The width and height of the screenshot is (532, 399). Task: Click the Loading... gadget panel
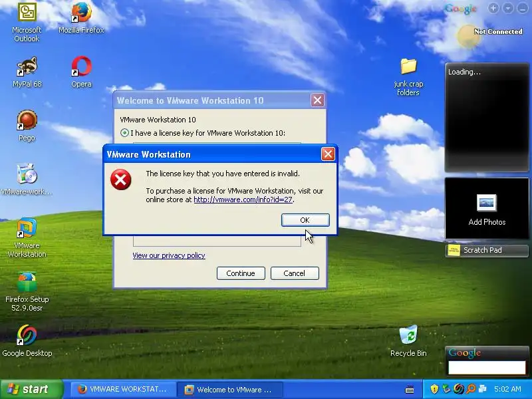click(x=487, y=118)
